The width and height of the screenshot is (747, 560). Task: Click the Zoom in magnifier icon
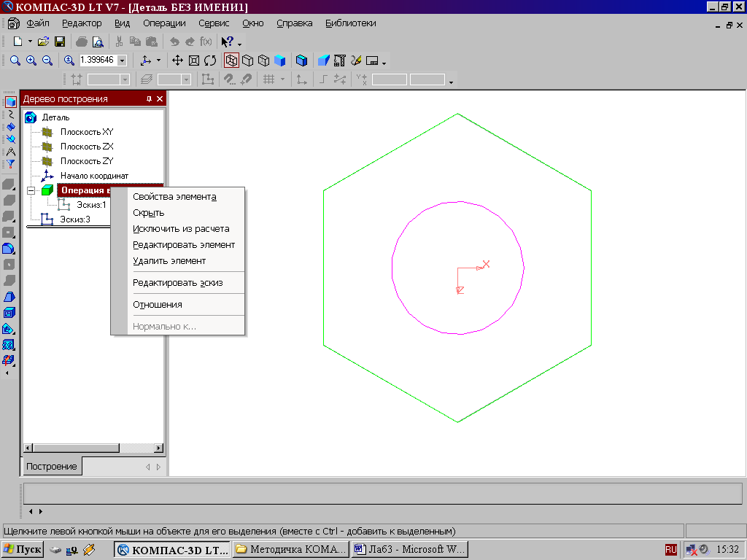coord(31,61)
